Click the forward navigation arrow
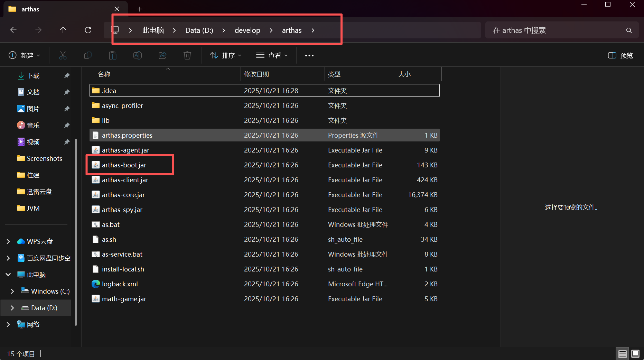This screenshot has width=644, height=360. tap(38, 30)
